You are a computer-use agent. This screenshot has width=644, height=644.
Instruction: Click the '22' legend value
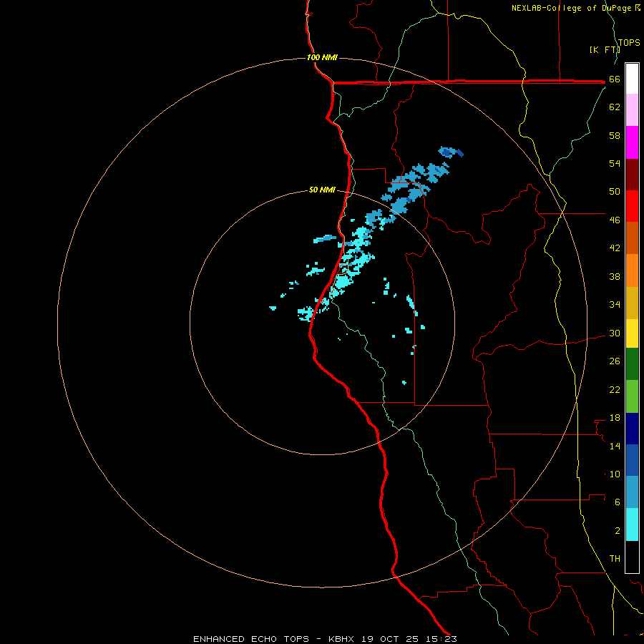[615, 390]
